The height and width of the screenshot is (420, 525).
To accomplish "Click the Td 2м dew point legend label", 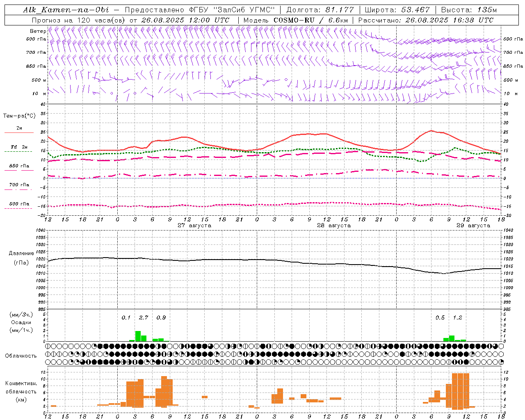I will click(19, 147).
